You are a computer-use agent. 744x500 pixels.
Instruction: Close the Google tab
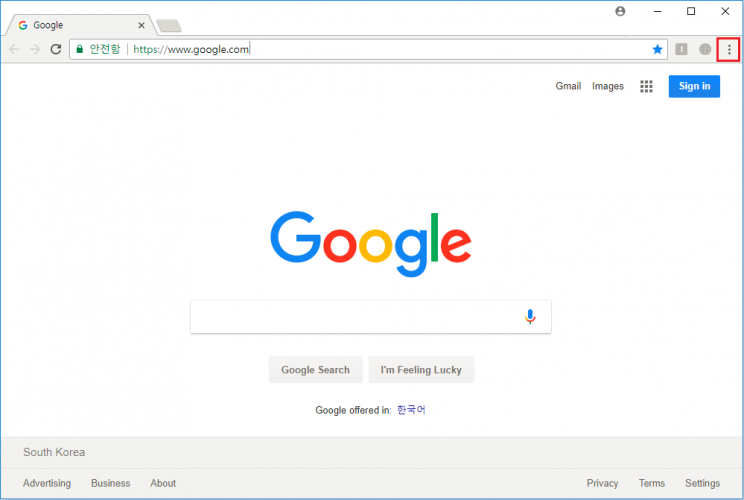141,25
